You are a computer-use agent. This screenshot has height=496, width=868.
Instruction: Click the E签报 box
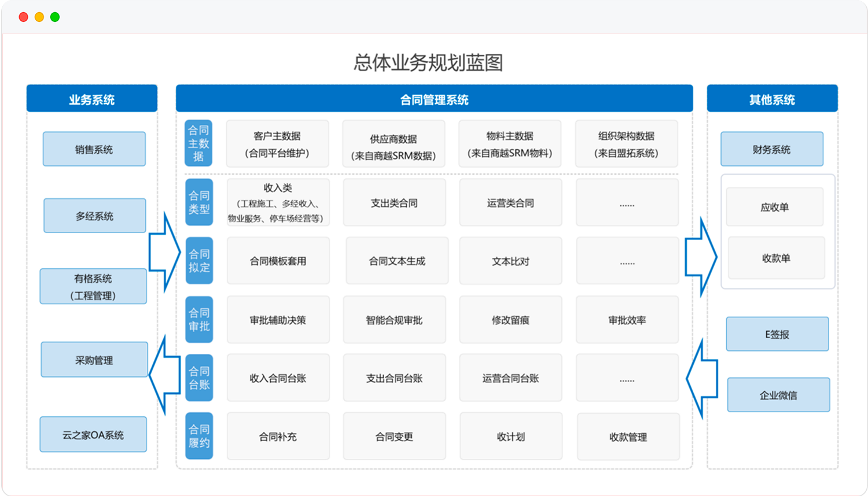pyautogui.click(x=777, y=334)
